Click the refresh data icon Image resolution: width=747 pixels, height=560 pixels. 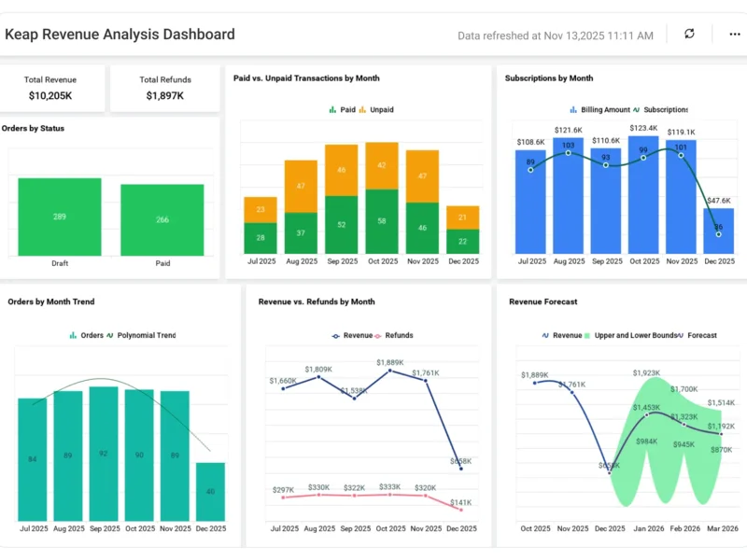[689, 34]
